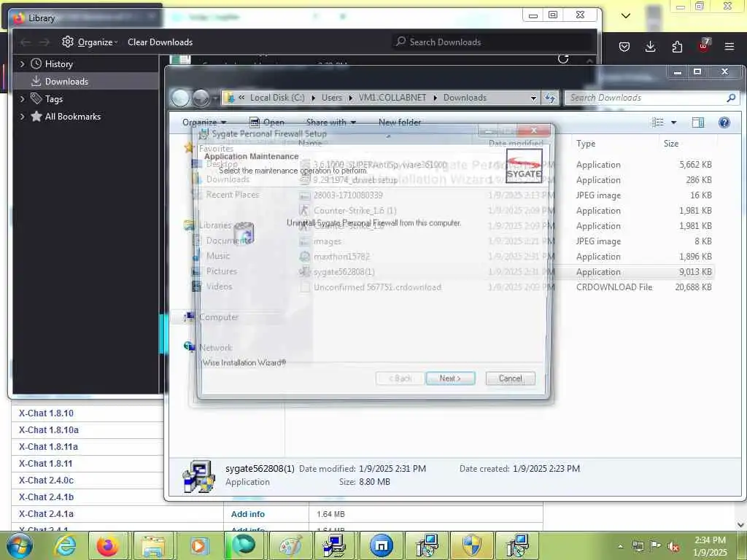The width and height of the screenshot is (747, 560).
Task: Click the uBlock extension icon with badge 7
Action: [704, 46]
